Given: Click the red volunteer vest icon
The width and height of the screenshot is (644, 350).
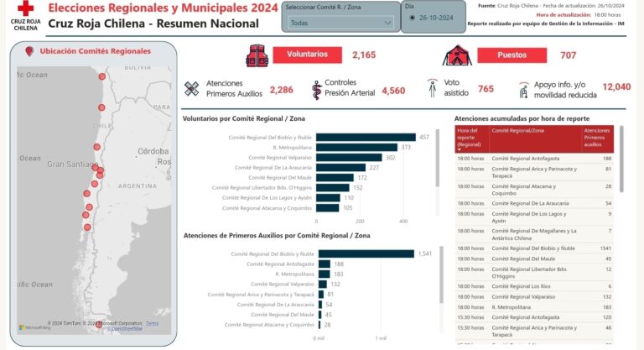Looking at the screenshot, I should 257,55.
